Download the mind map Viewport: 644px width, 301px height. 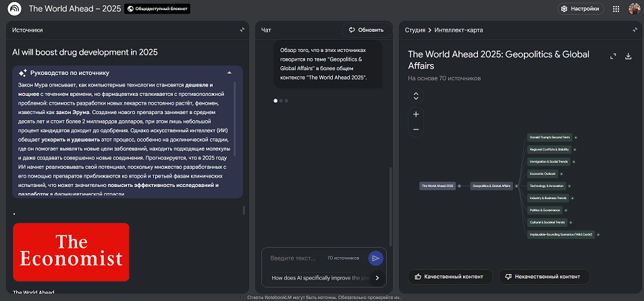coord(628,57)
